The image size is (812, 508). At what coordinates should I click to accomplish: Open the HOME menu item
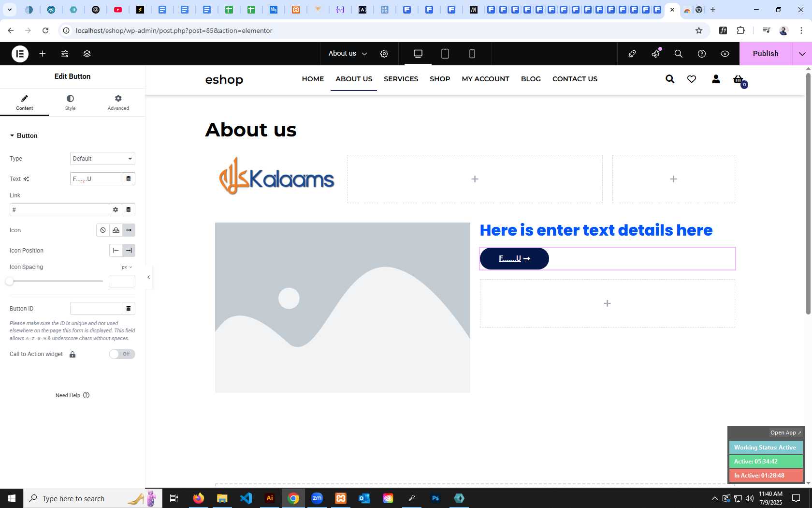pos(313,79)
